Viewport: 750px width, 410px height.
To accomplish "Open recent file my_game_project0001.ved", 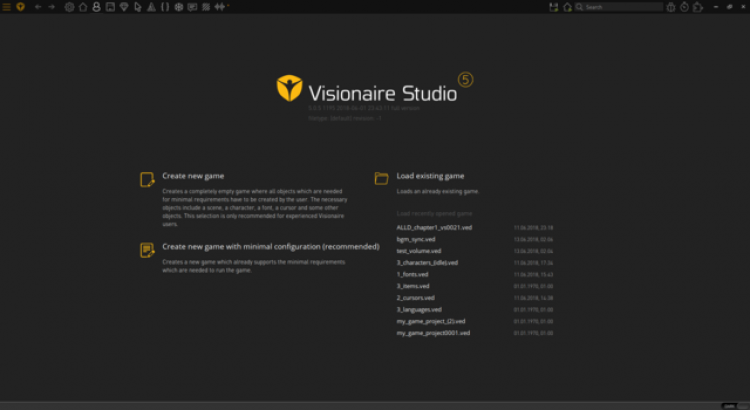I will 433,333.
